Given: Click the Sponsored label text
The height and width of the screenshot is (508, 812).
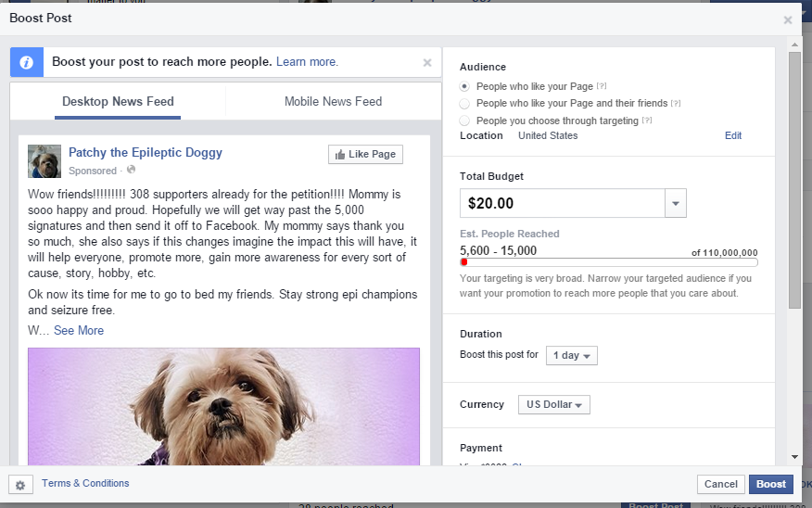Looking at the screenshot, I should [93, 171].
